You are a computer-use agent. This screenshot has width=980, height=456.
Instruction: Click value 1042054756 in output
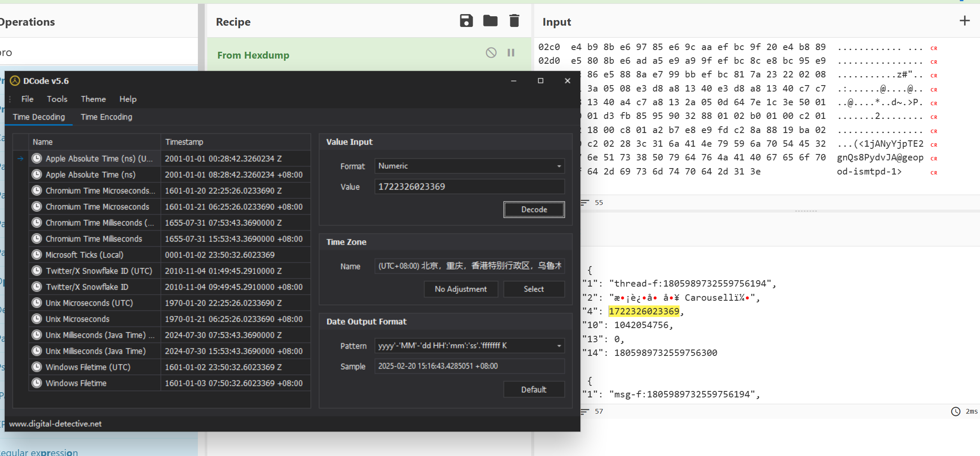[641, 325]
